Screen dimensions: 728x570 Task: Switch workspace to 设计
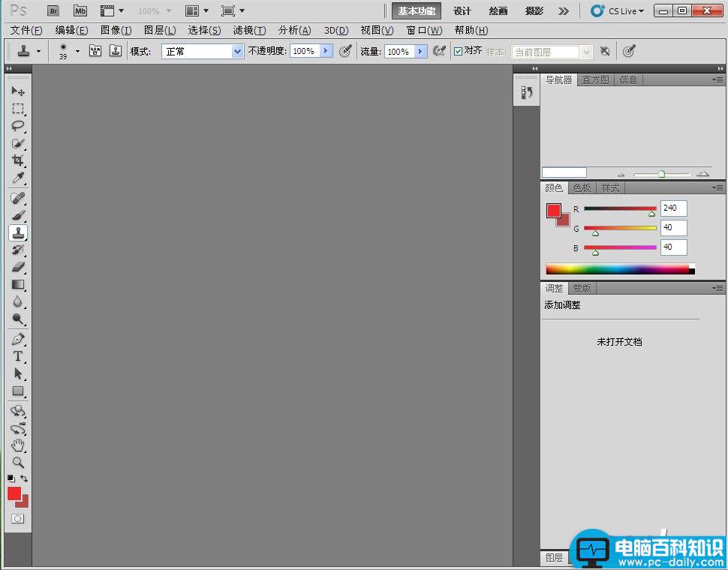462,11
